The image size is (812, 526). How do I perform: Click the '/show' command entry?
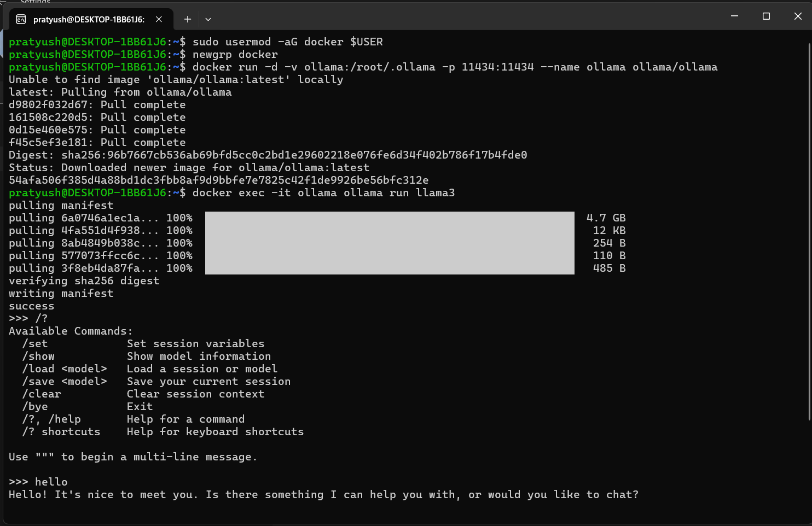[38, 356]
